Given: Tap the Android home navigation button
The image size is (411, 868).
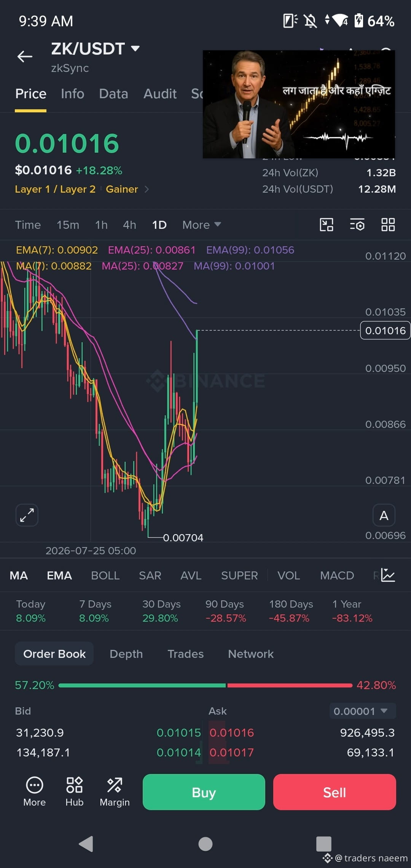Looking at the screenshot, I should coord(205,844).
